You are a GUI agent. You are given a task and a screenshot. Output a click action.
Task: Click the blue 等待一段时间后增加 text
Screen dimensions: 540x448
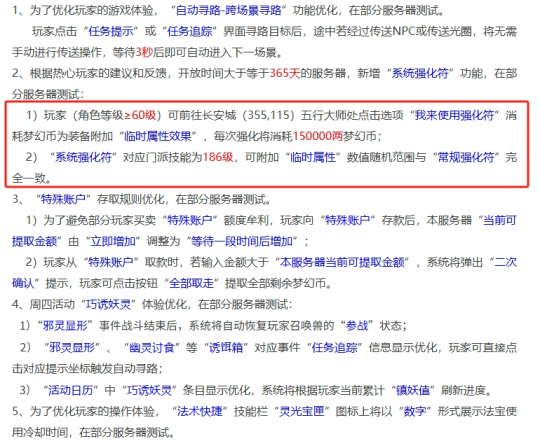point(242,241)
